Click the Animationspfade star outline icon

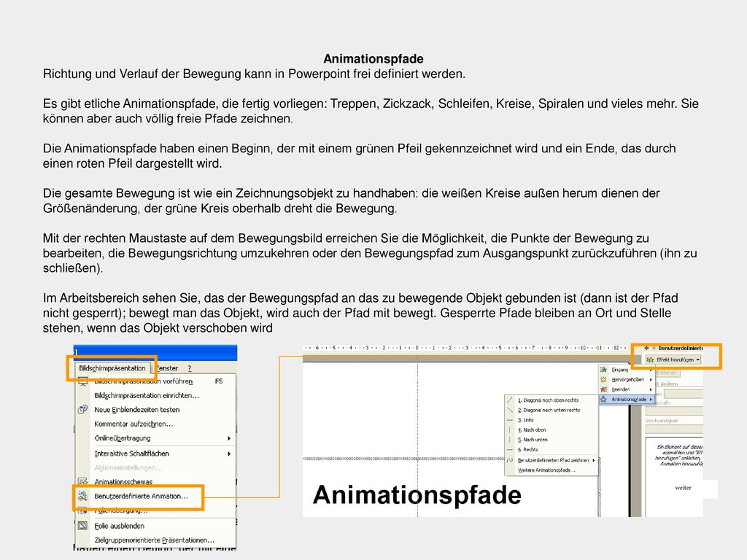click(603, 399)
